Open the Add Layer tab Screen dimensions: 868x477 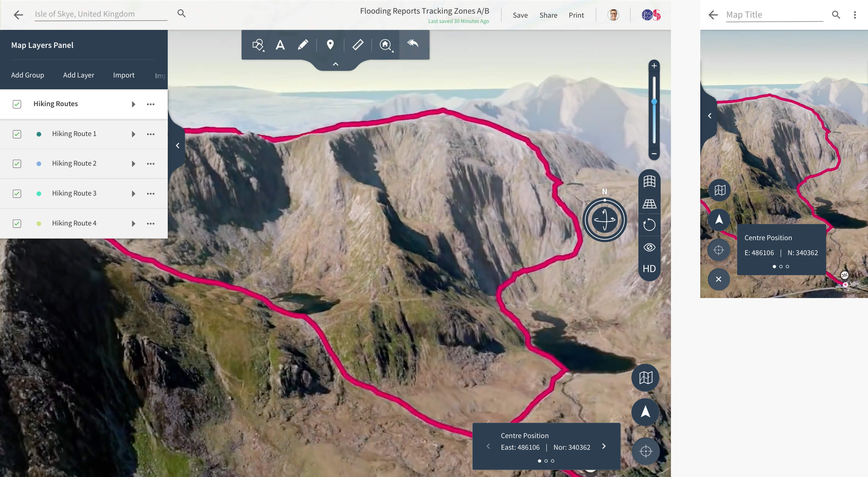coord(79,75)
